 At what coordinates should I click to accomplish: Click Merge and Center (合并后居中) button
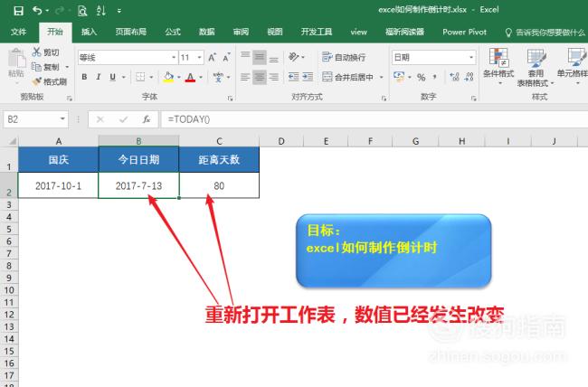(347, 77)
